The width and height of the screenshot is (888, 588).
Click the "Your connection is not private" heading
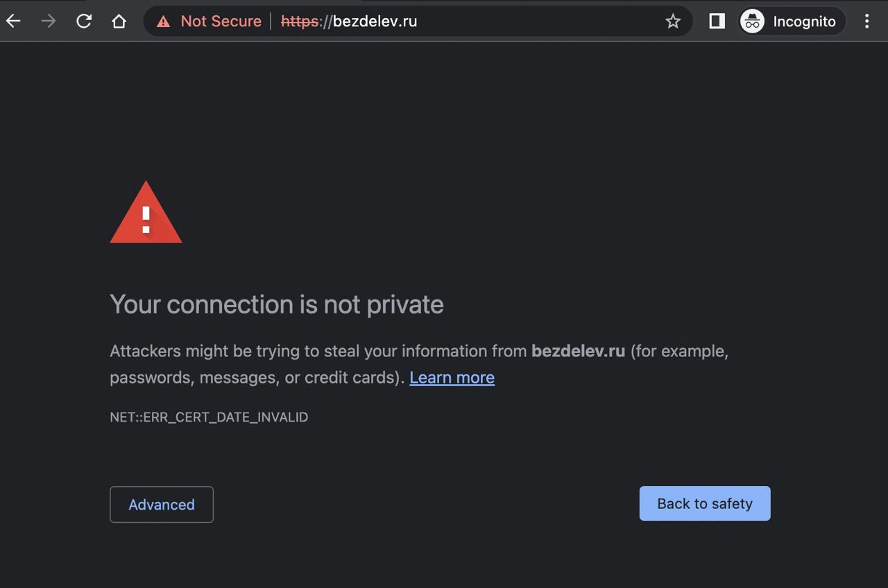coord(276,304)
